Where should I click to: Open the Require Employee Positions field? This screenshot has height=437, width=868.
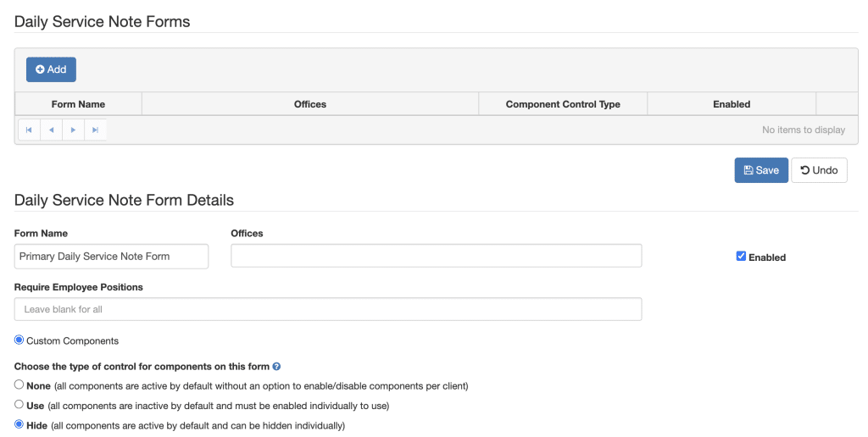click(x=327, y=309)
